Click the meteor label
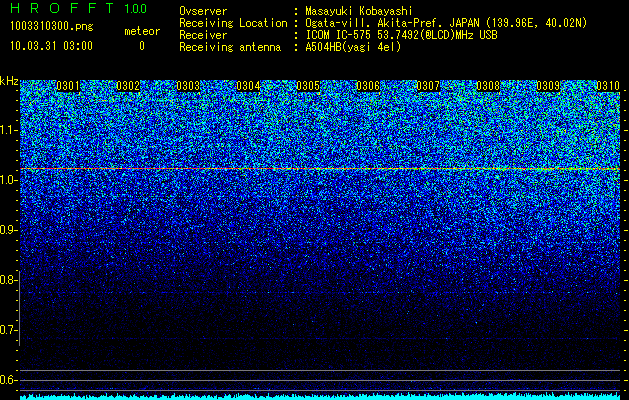629x400 pixels. pos(142,31)
